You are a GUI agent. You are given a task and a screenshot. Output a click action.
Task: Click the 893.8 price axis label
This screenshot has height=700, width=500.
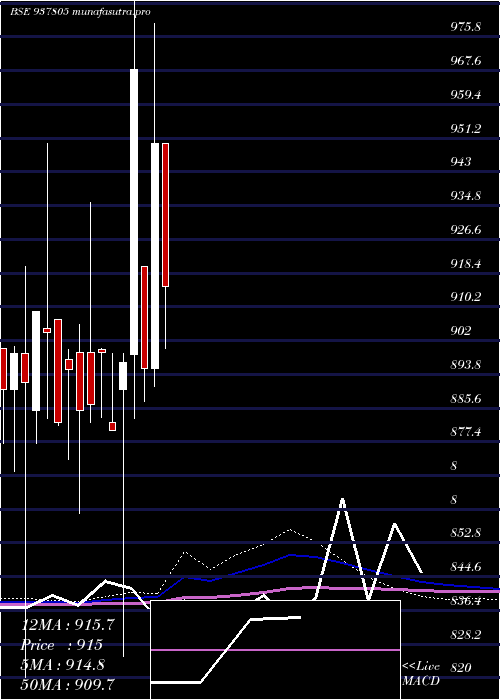click(x=466, y=365)
